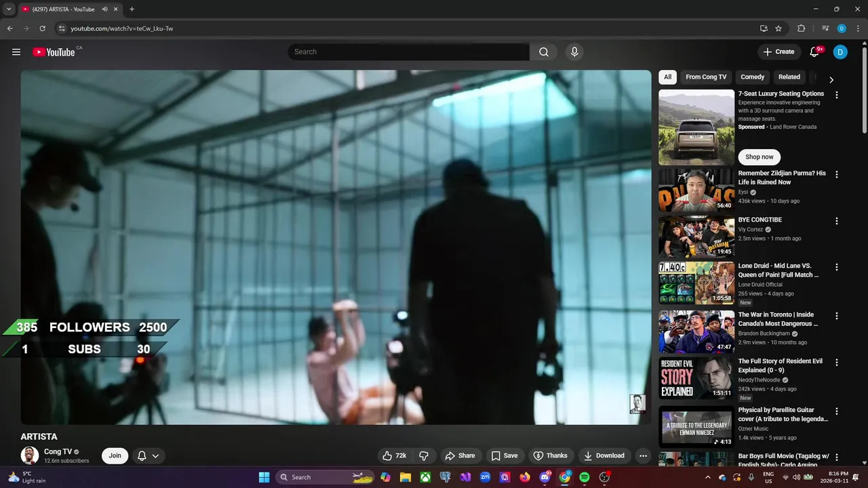Image resolution: width=868 pixels, height=488 pixels.
Task: Open options for Land Rover sponsored ad
Action: [837, 96]
